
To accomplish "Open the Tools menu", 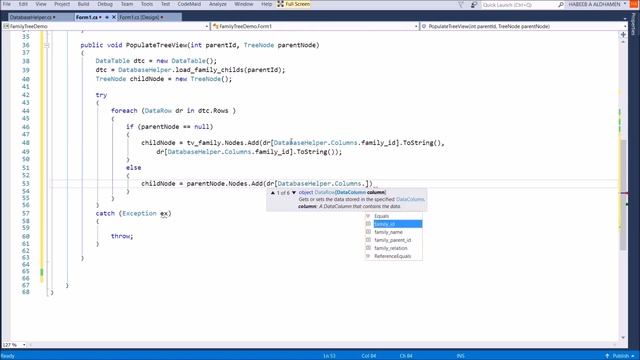I will click(147, 4).
